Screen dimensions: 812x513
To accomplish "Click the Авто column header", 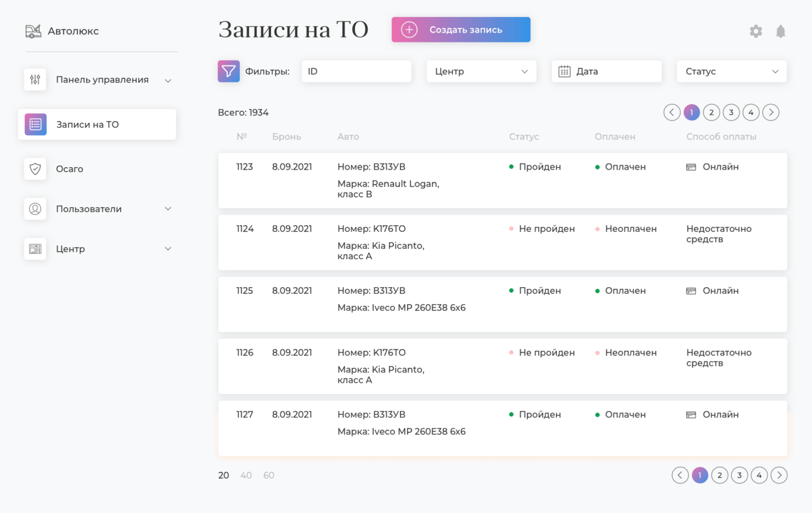I will point(348,137).
